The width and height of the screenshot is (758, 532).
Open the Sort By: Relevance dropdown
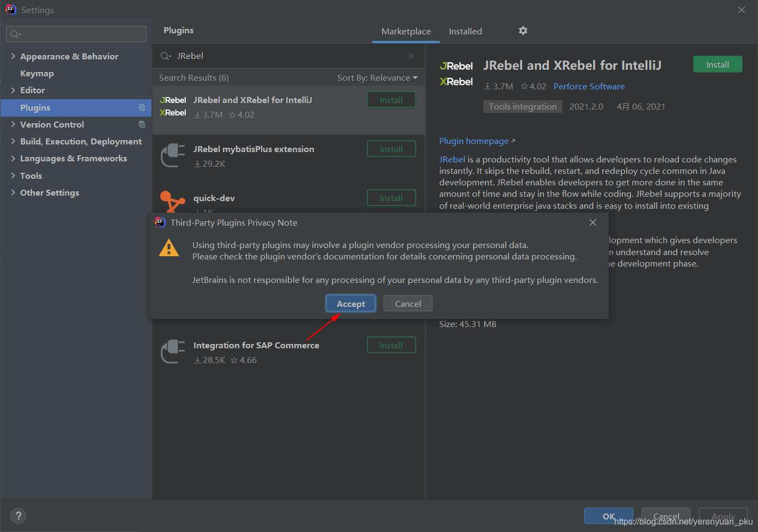click(377, 77)
